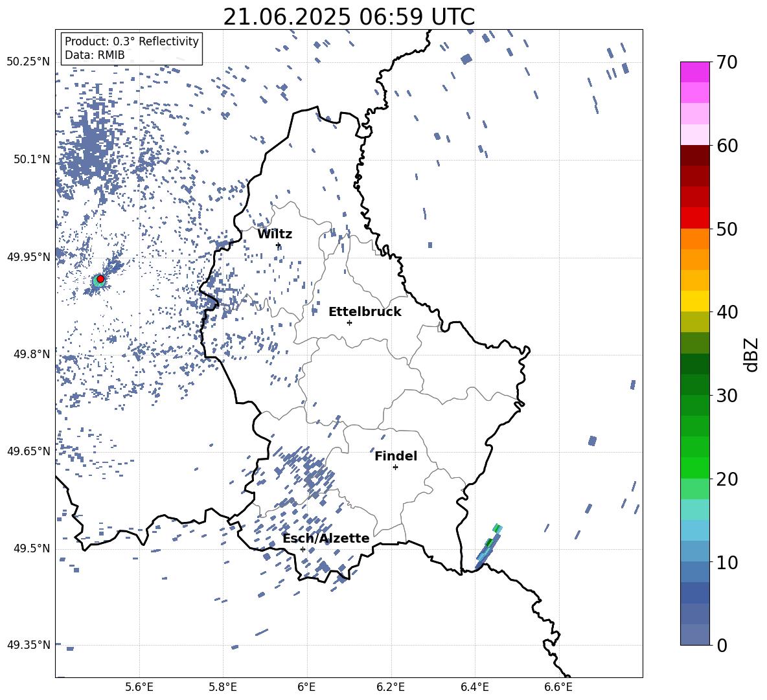Click the Esch/Alzette city label
The height and width of the screenshot is (700, 767).
coord(326,538)
